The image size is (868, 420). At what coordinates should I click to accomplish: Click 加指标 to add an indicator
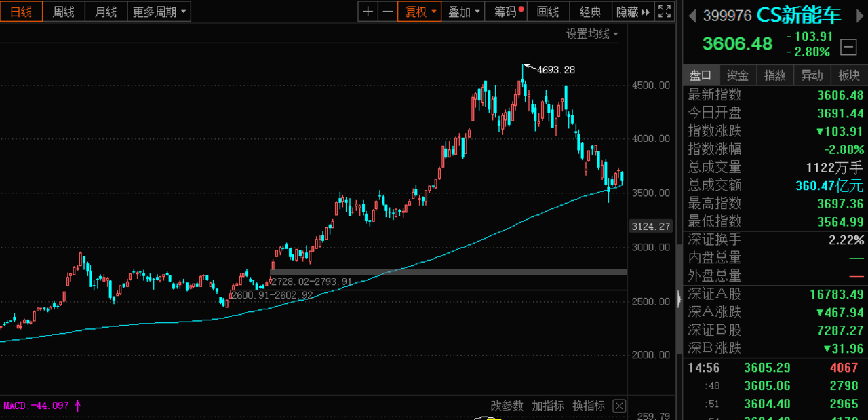pos(548,406)
